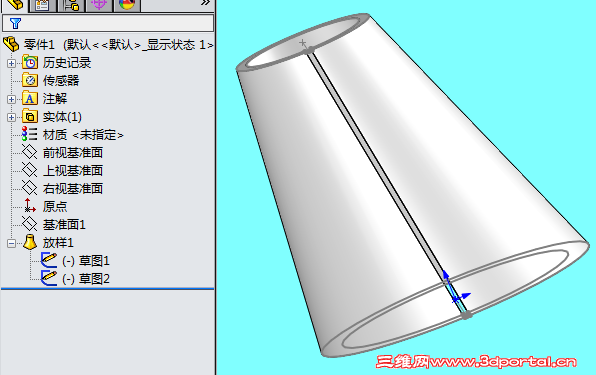This screenshot has height=375, width=596.
Task: Select the 放样1 label
Action: point(58,243)
